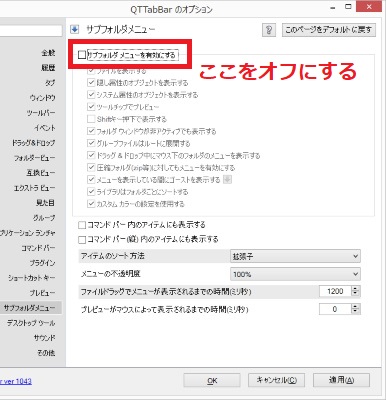Toggle システム属性のオブジェクトを表示する checkbox
Viewport: 386px width, 400px height.
[91, 95]
